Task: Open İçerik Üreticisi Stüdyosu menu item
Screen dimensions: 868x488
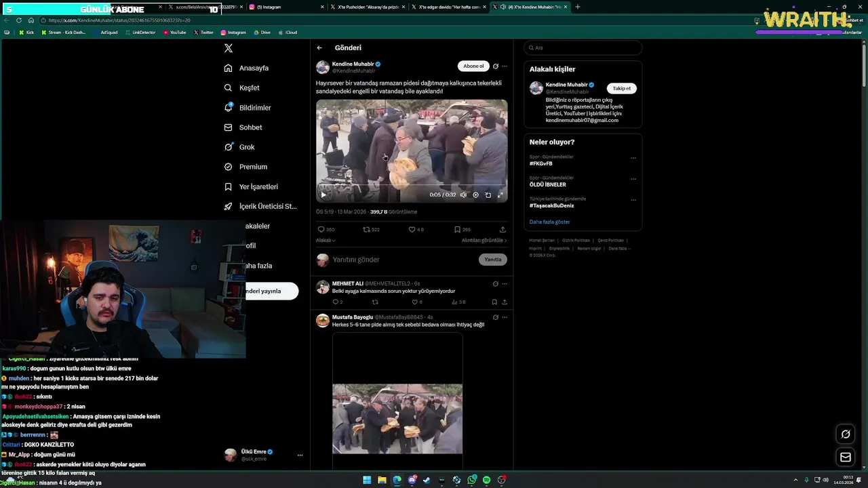Action: [260, 206]
